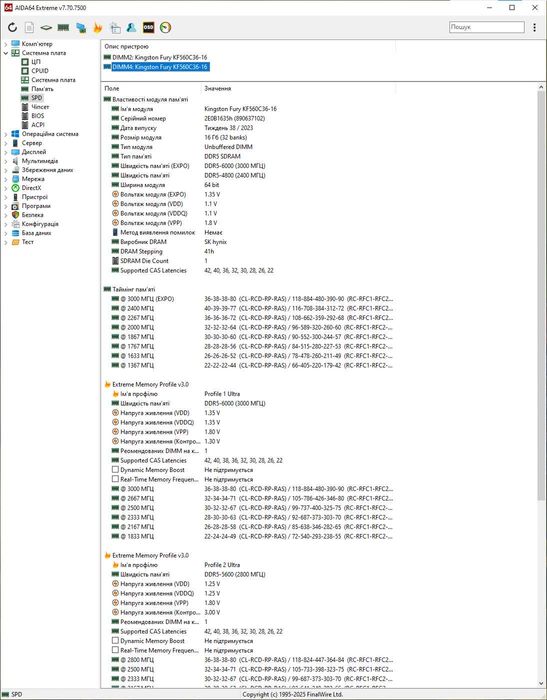The height and width of the screenshot is (700, 547).
Task: Click the Комп'ютер computer icon
Action: coord(15,44)
